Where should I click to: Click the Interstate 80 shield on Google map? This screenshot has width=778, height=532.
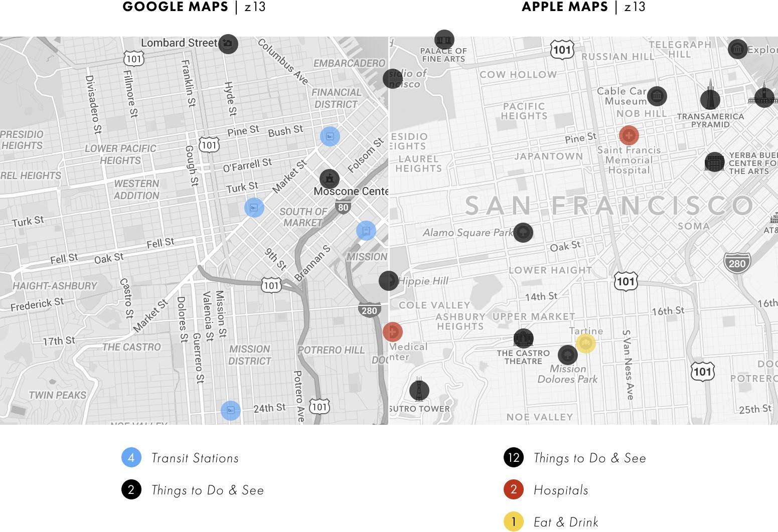(343, 207)
